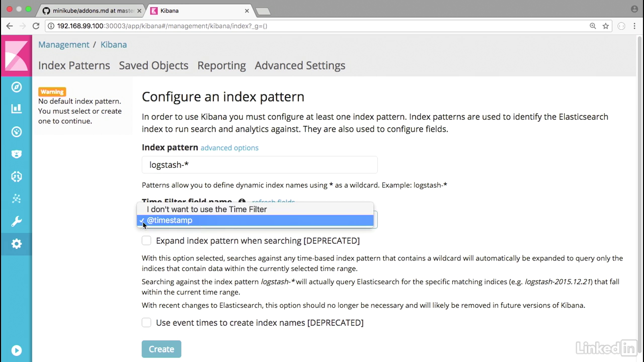The width and height of the screenshot is (644, 362).
Task: Close the minikube addons.md tab
Action: (139, 11)
